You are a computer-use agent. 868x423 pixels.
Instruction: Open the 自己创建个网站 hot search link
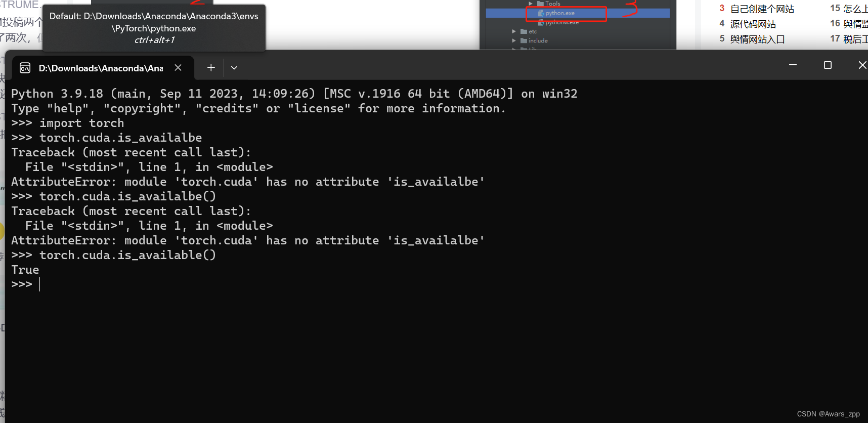click(x=763, y=9)
